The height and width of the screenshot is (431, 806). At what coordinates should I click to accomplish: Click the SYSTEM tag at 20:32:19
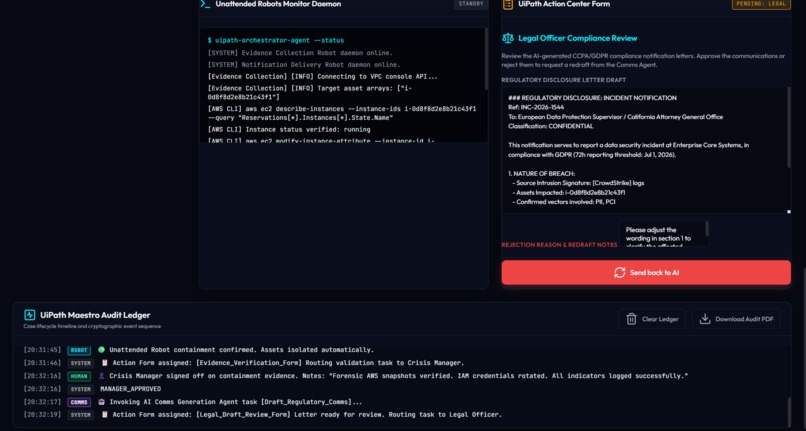point(81,415)
